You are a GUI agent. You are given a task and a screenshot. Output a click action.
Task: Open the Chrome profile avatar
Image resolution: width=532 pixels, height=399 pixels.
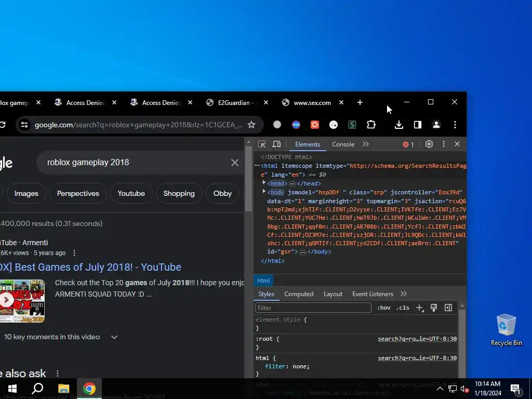point(436,125)
